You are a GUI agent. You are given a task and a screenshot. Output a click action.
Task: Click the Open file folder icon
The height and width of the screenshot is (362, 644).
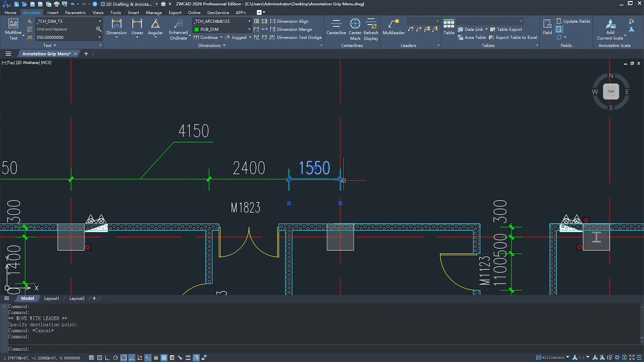(24, 4)
